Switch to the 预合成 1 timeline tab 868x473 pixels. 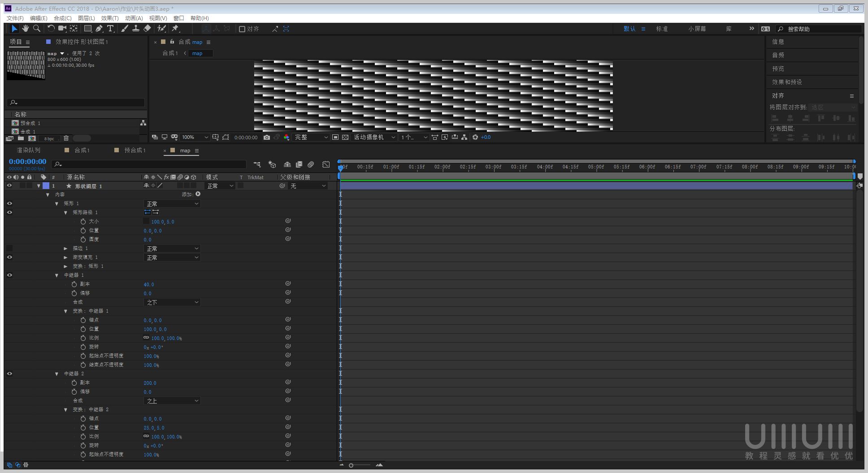pos(135,150)
